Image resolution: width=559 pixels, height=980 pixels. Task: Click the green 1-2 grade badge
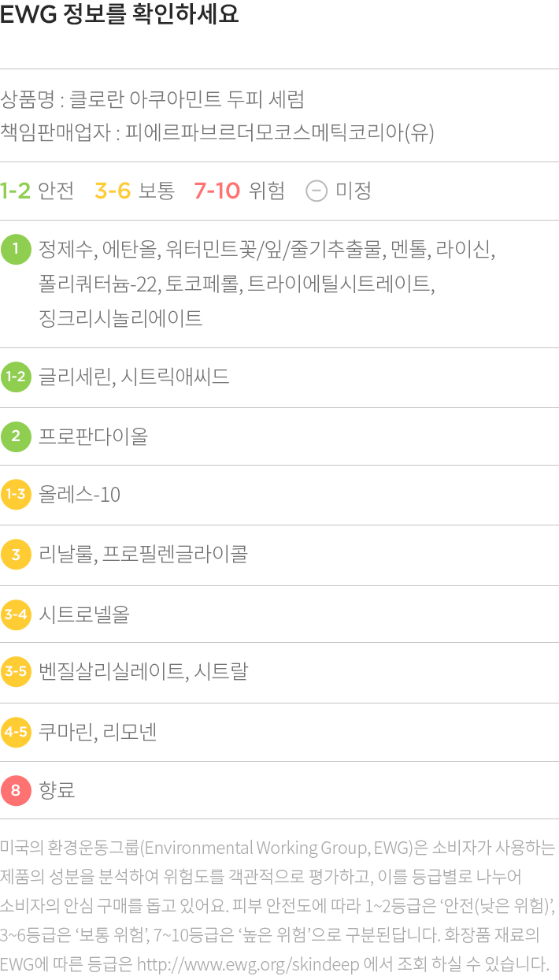[16, 377]
